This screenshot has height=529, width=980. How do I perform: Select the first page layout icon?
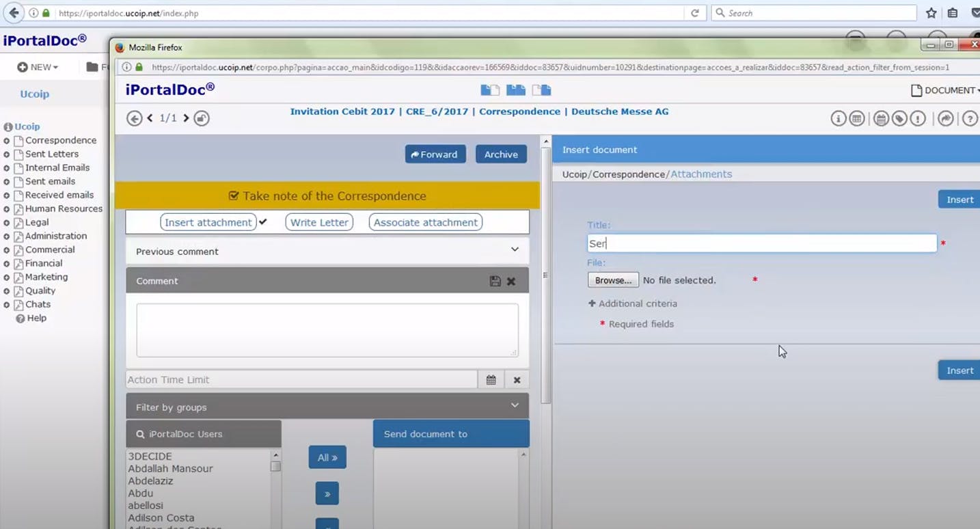pyautogui.click(x=490, y=90)
